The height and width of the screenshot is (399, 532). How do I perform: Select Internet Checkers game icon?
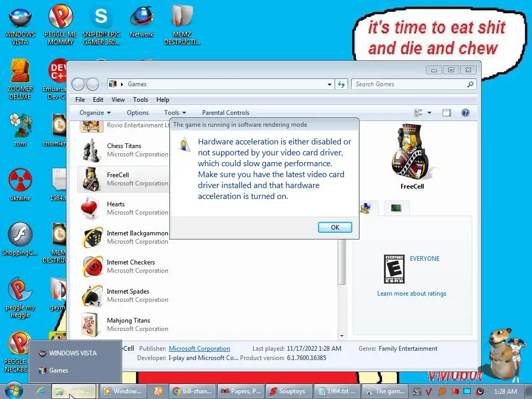[92, 267]
